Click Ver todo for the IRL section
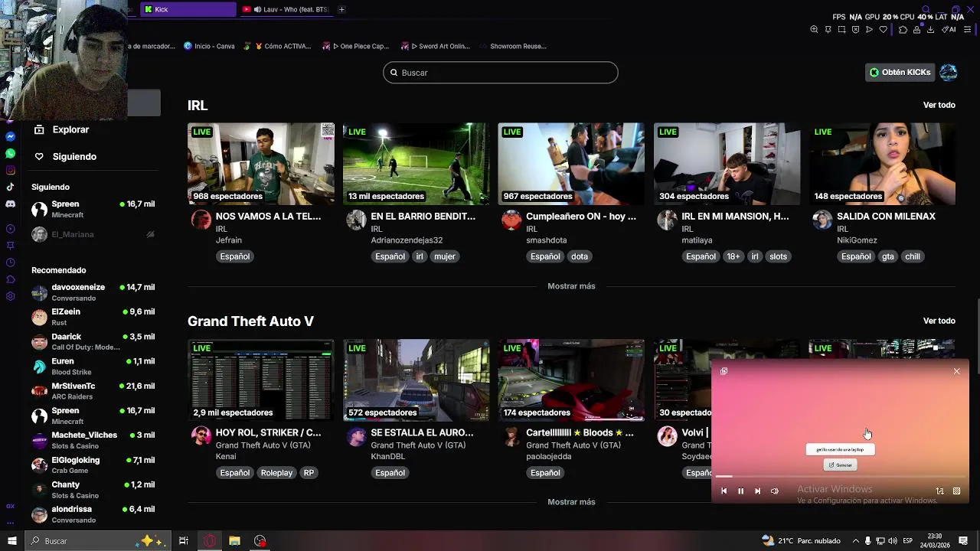Screen dimensions: 980x551 pyautogui.click(x=939, y=105)
